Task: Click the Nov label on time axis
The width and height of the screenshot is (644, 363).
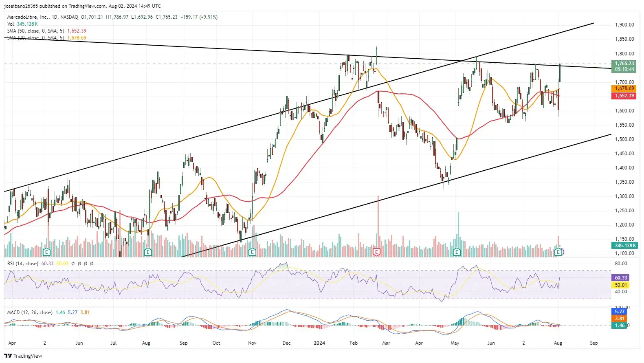Action: 252,343
